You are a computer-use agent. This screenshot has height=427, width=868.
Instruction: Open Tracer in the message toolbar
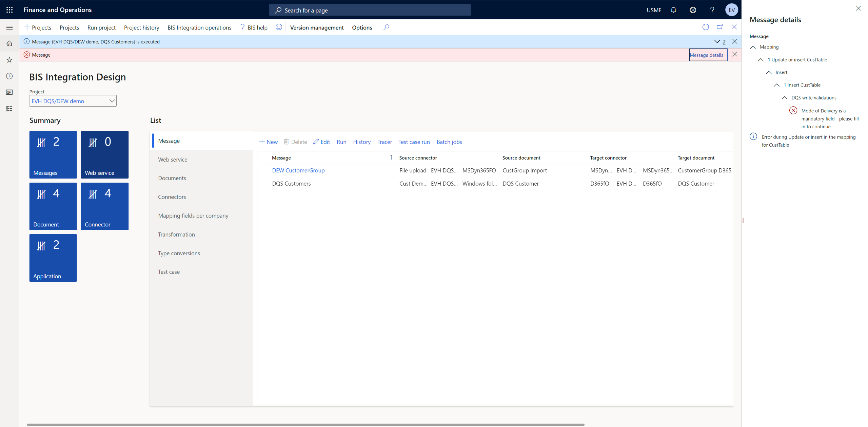pos(384,142)
